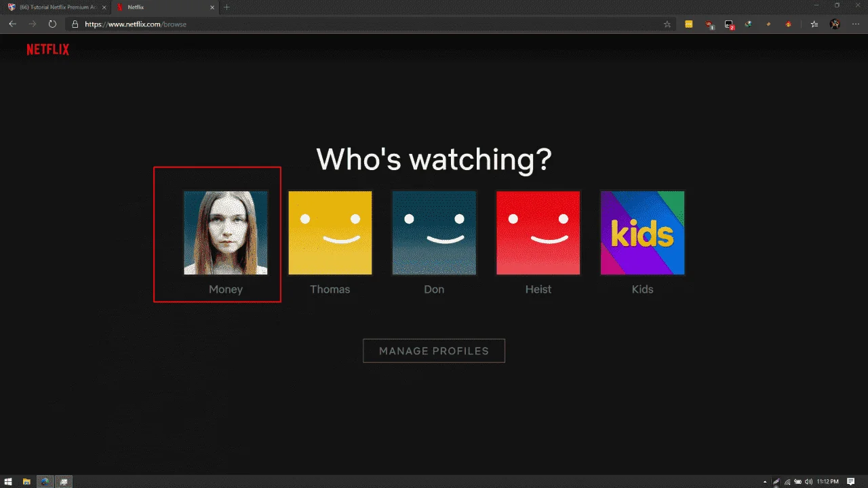Pick the teal Don profile icon
868x488 pixels.
tap(434, 232)
